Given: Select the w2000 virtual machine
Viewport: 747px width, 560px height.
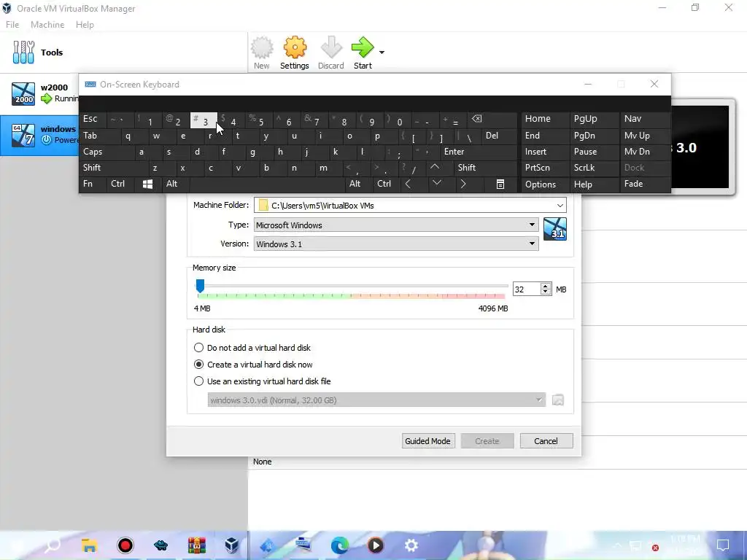Looking at the screenshot, I should [x=39, y=93].
